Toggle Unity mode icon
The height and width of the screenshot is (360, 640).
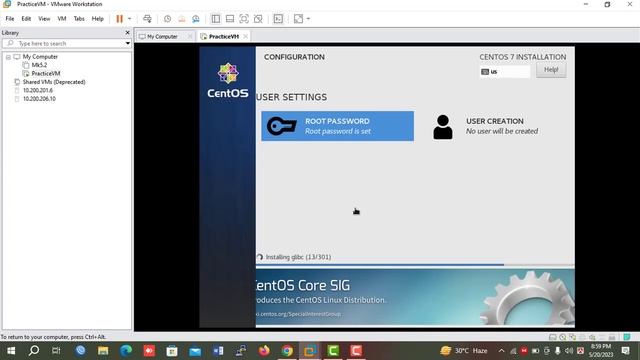point(258,19)
